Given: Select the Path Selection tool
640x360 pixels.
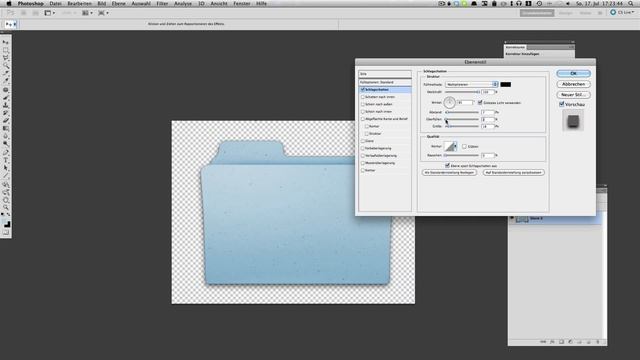Looking at the screenshot, I should click(x=6, y=168).
